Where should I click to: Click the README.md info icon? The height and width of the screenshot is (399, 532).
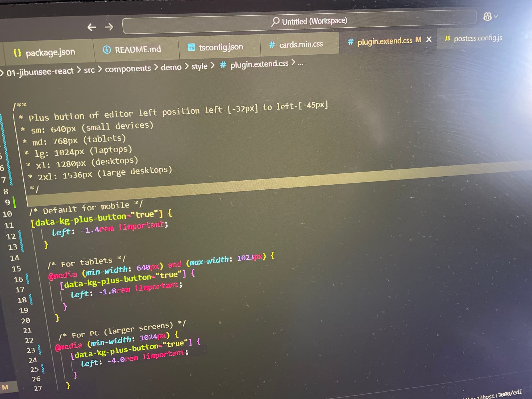click(x=107, y=50)
